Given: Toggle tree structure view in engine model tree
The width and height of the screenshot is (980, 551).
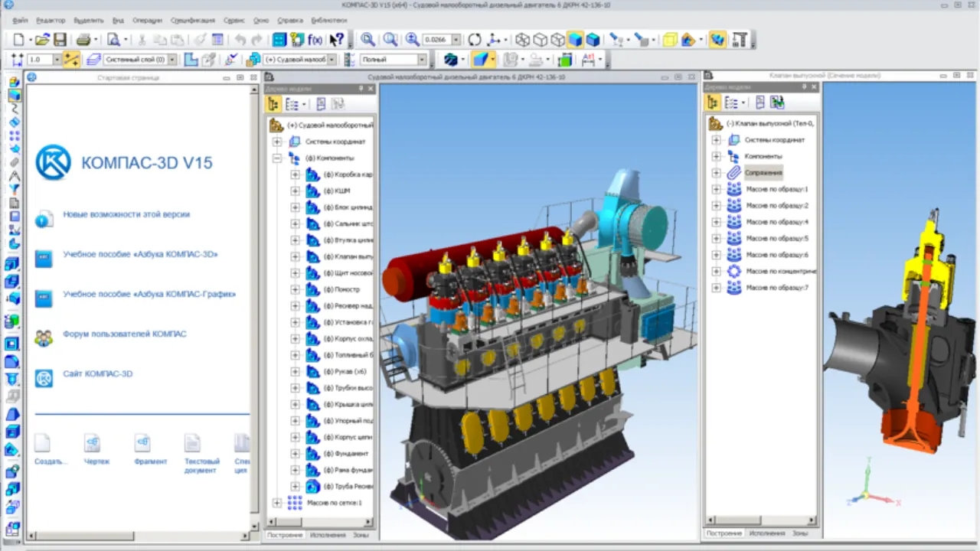Looking at the screenshot, I should point(273,104).
